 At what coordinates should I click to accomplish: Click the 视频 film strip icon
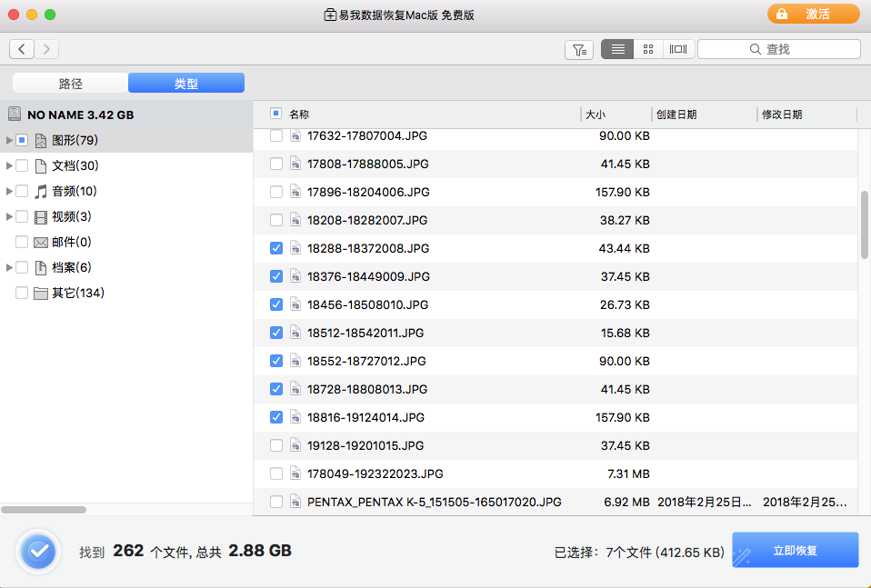(39, 216)
